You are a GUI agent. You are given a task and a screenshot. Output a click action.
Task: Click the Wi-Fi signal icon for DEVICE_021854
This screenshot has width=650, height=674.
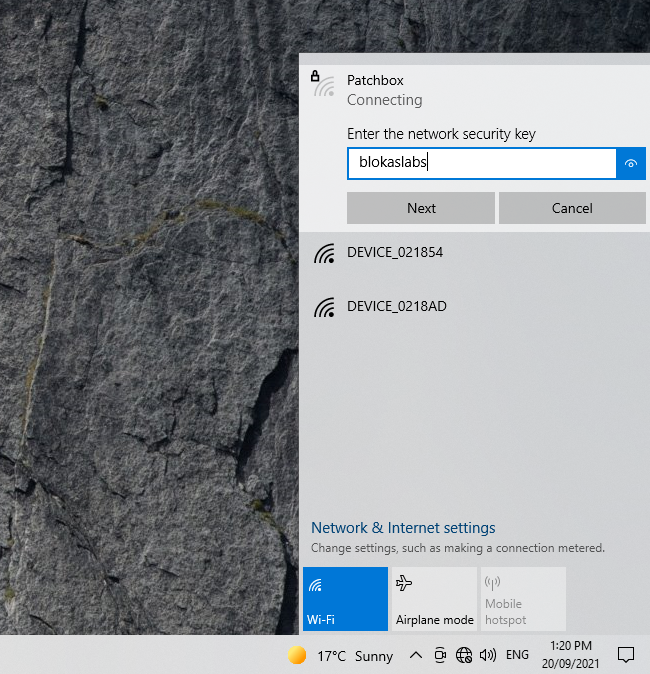(x=324, y=253)
